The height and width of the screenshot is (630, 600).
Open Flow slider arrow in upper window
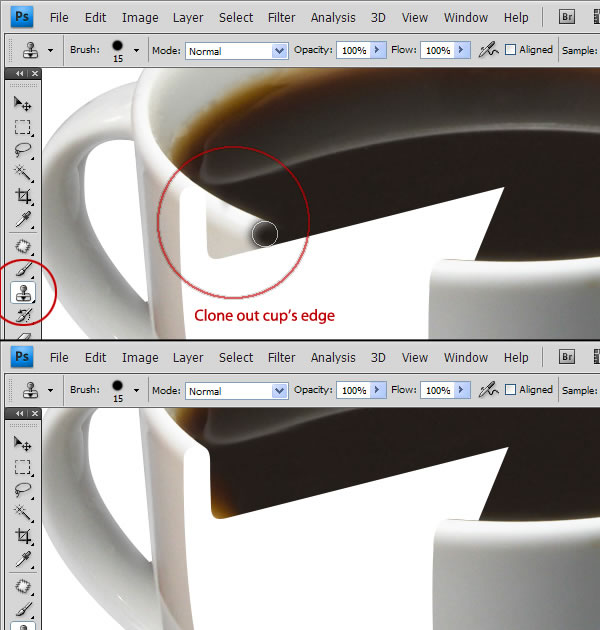tap(462, 50)
